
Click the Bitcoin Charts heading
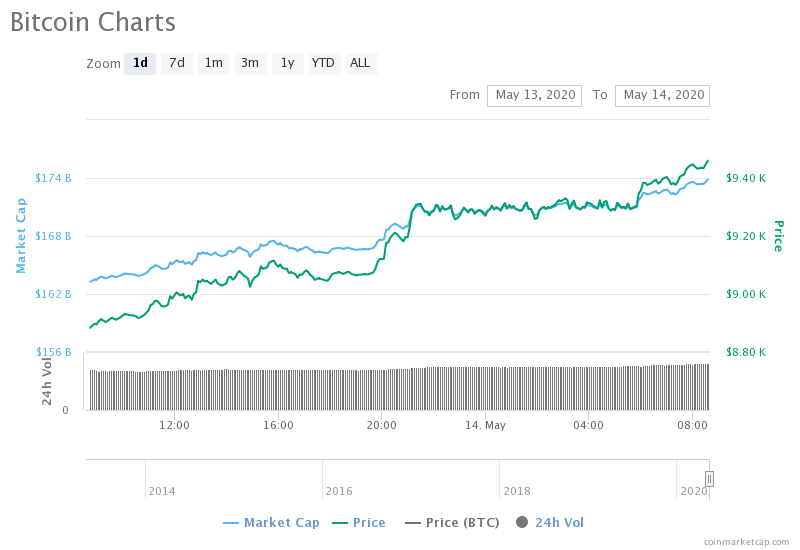93,22
